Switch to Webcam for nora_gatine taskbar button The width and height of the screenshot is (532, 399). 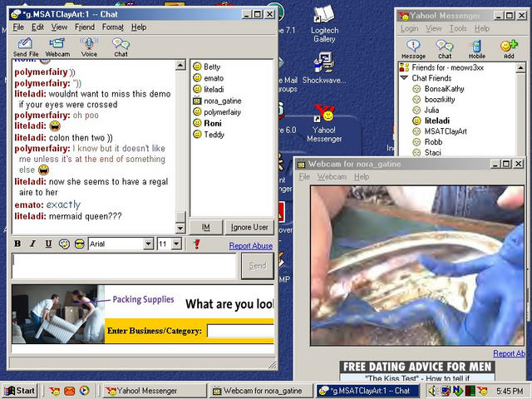[x=259, y=391]
